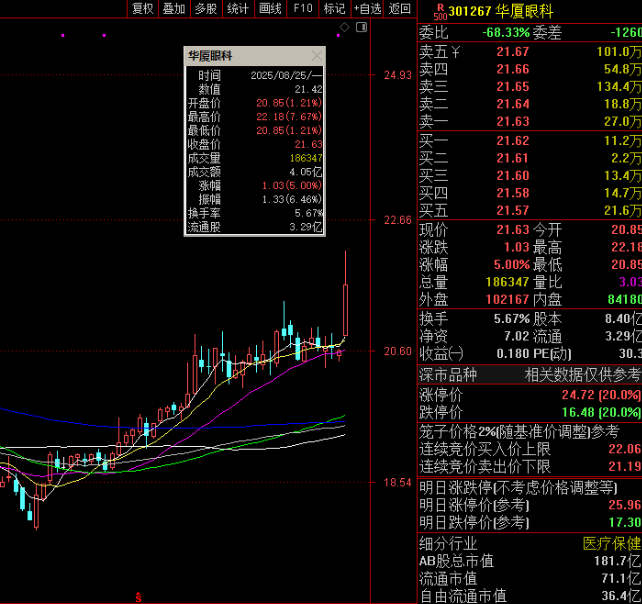The width and height of the screenshot is (642, 604).
Task: Click the AB股总市值 value 181.7亿
Action: coord(617,561)
